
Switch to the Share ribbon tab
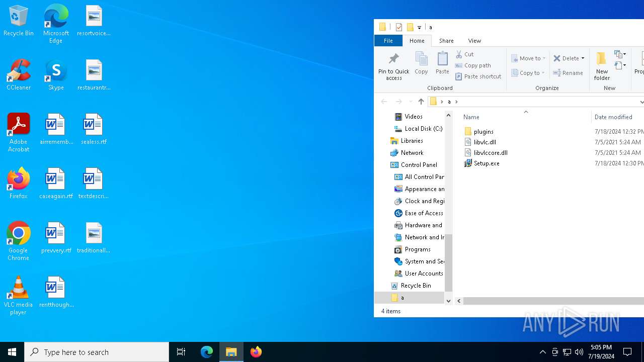click(x=446, y=41)
